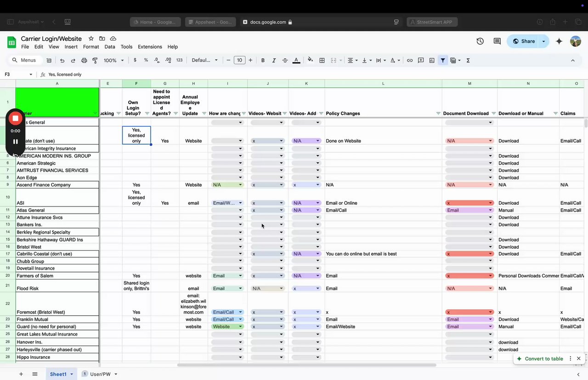
Task: Decrease decimal places
Action: [x=157, y=60]
